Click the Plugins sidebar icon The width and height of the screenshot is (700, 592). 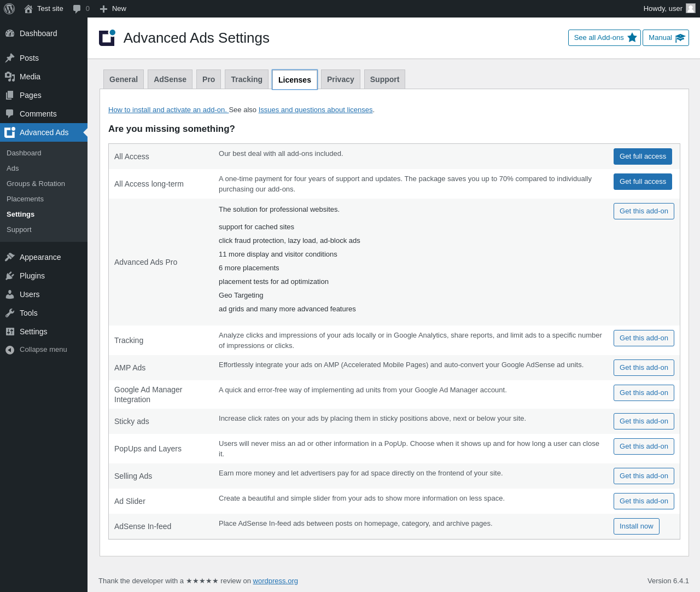[10, 276]
